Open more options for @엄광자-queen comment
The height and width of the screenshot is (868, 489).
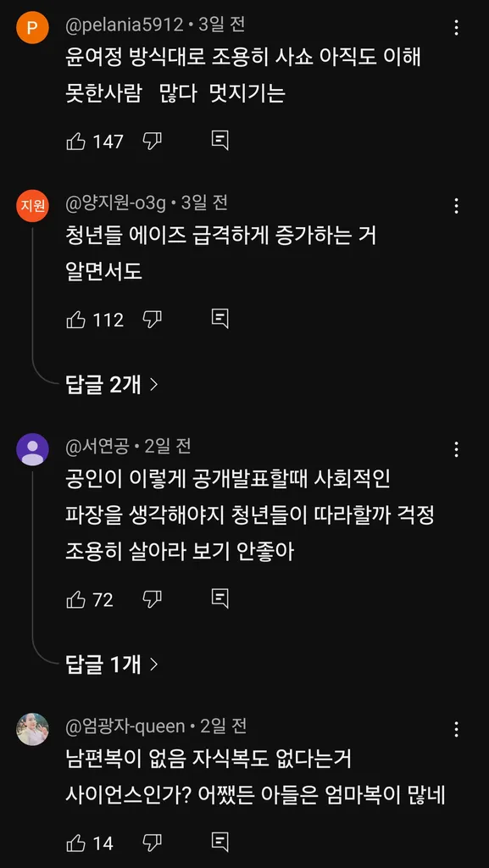tap(456, 729)
